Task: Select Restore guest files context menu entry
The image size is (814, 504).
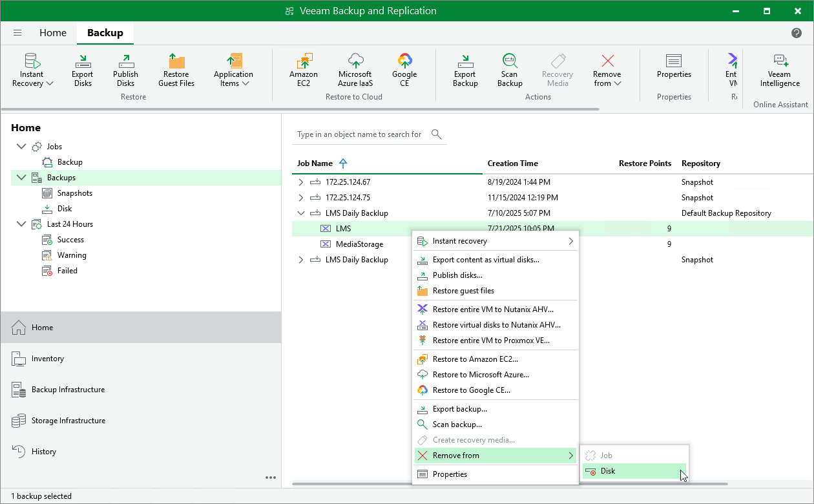Action: click(463, 291)
